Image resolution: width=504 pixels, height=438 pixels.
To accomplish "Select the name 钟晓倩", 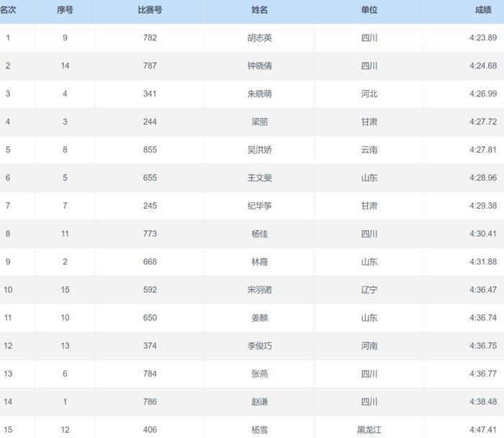I will click(x=259, y=66).
